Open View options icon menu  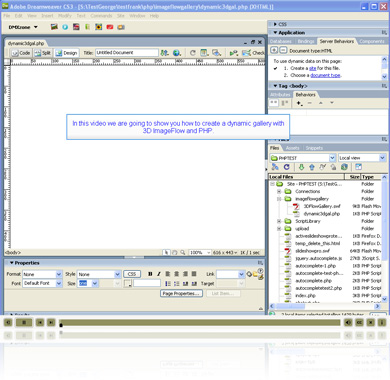(x=204, y=53)
